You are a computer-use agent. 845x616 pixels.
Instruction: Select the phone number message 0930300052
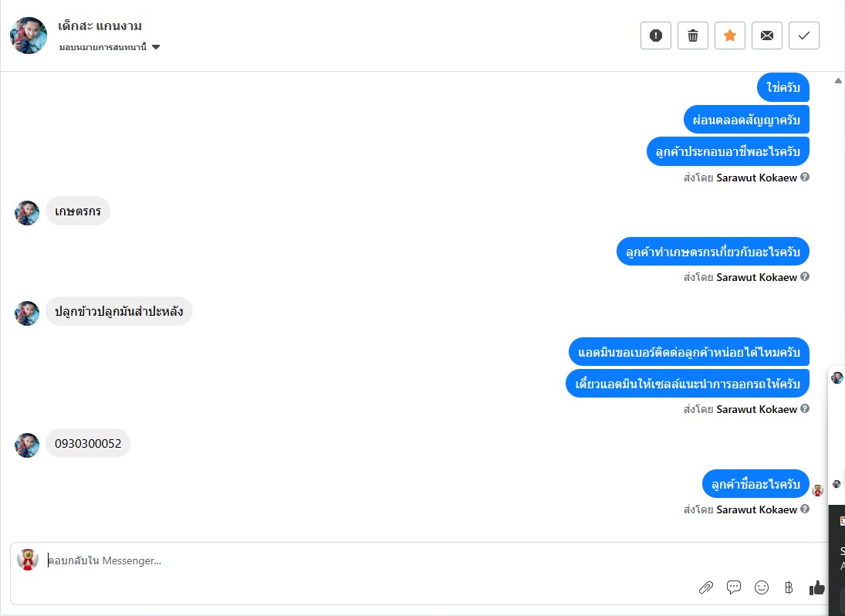click(x=88, y=444)
